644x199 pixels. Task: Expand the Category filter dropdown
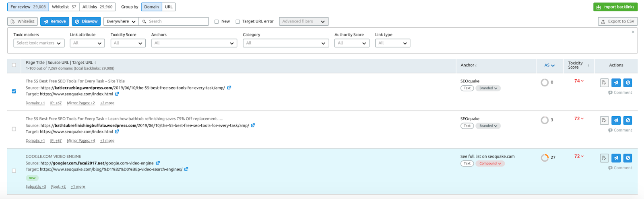point(286,43)
